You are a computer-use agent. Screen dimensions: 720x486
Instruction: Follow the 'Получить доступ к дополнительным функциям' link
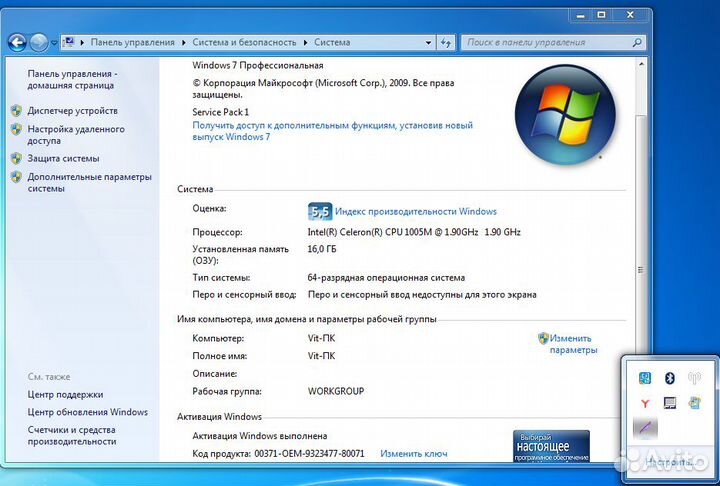tap(332, 131)
